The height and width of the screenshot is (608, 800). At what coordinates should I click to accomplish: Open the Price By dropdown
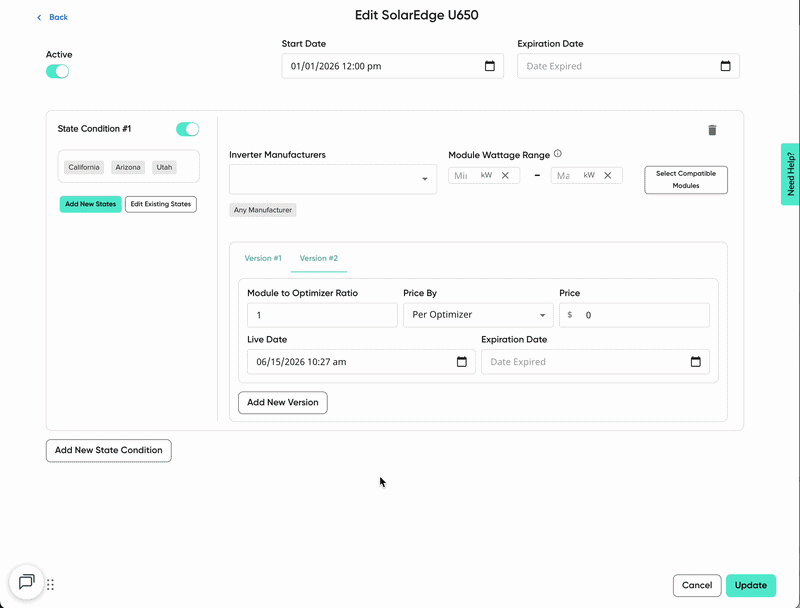[x=478, y=315]
